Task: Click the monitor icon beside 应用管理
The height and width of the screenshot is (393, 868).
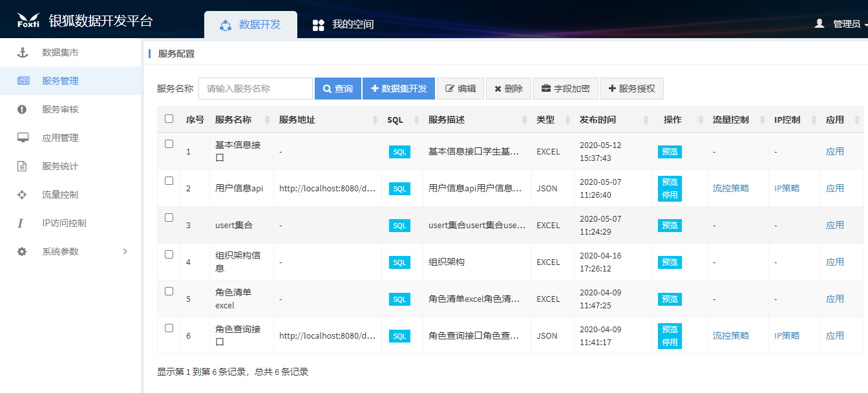Action: tap(23, 138)
